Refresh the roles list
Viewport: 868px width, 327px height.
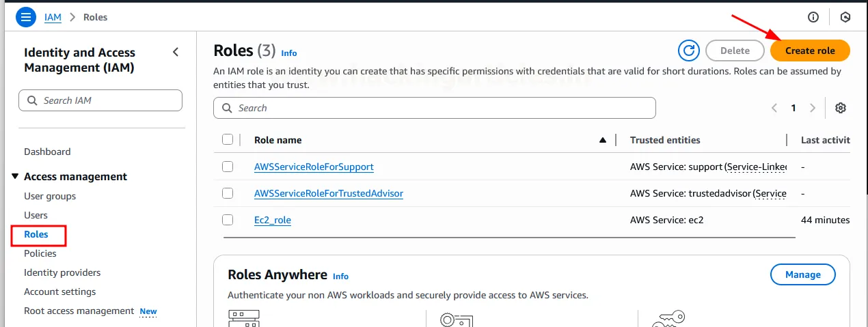pyautogui.click(x=689, y=51)
